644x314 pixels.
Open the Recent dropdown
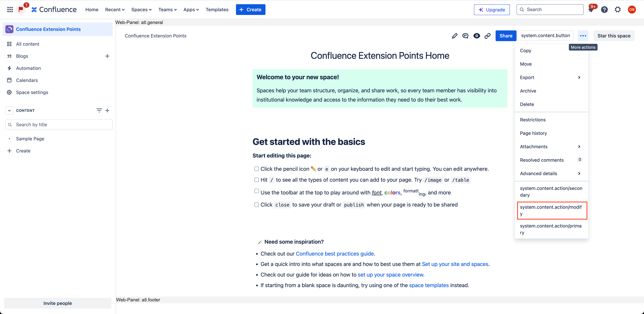pos(115,10)
